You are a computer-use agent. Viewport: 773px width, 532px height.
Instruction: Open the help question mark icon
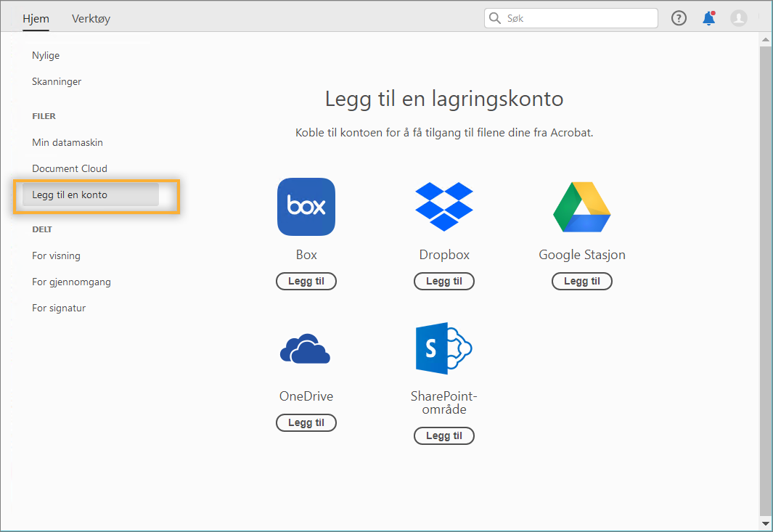tap(679, 18)
